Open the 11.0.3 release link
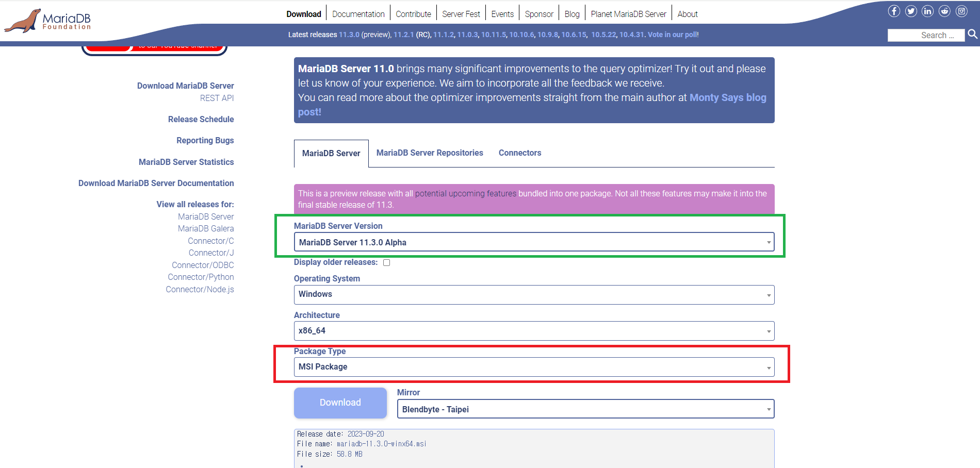980x468 pixels. tap(467, 35)
